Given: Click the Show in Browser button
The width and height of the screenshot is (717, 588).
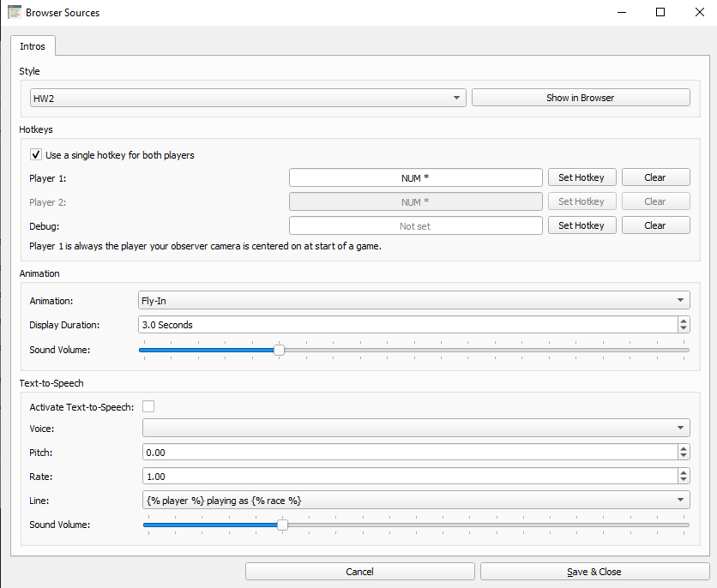Looking at the screenshot, I should coord(581,97).
